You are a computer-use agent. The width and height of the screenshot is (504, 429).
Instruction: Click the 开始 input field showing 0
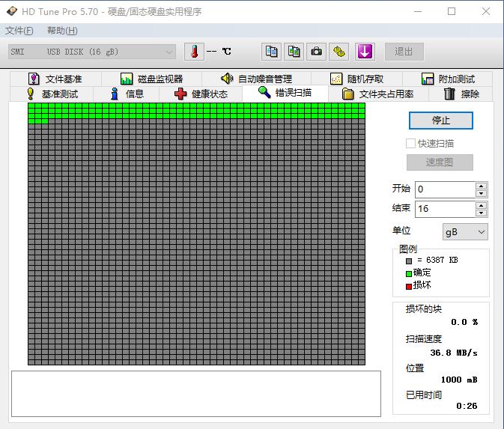pyautogui.click(x=445, y=189)
